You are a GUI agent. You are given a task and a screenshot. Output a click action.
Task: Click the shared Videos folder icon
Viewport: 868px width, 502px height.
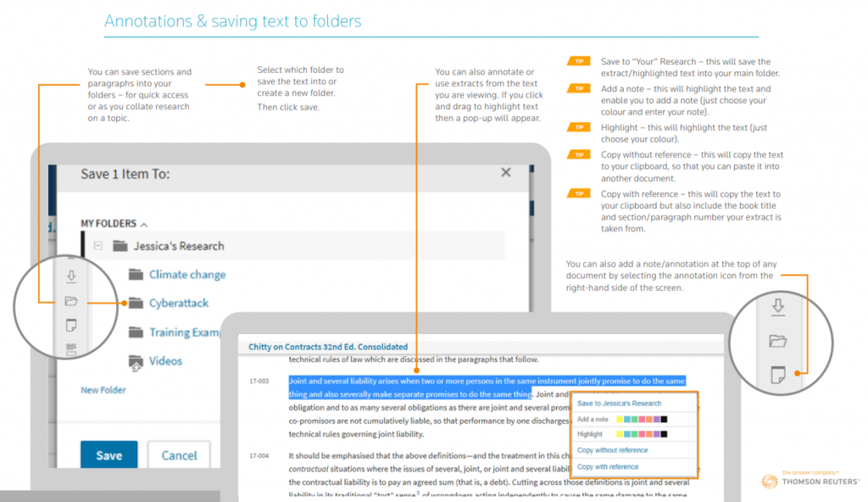(136, 361)
